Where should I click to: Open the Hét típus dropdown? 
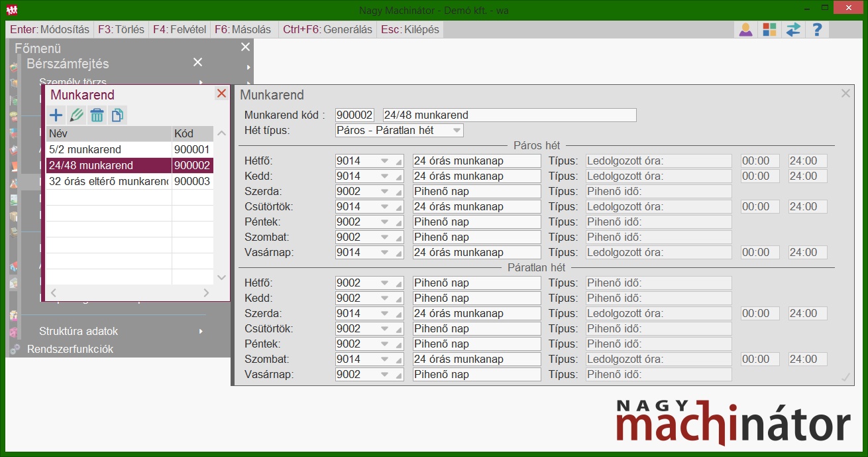[x=457, y=131]
